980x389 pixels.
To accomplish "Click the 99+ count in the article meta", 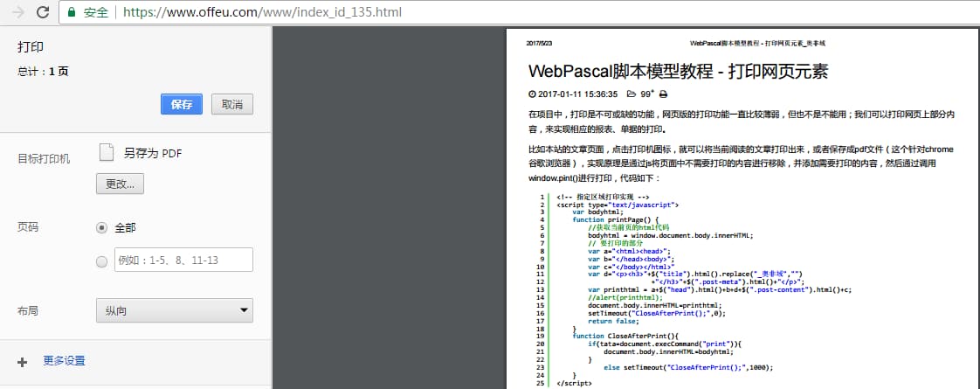I will tap(647, 94).
